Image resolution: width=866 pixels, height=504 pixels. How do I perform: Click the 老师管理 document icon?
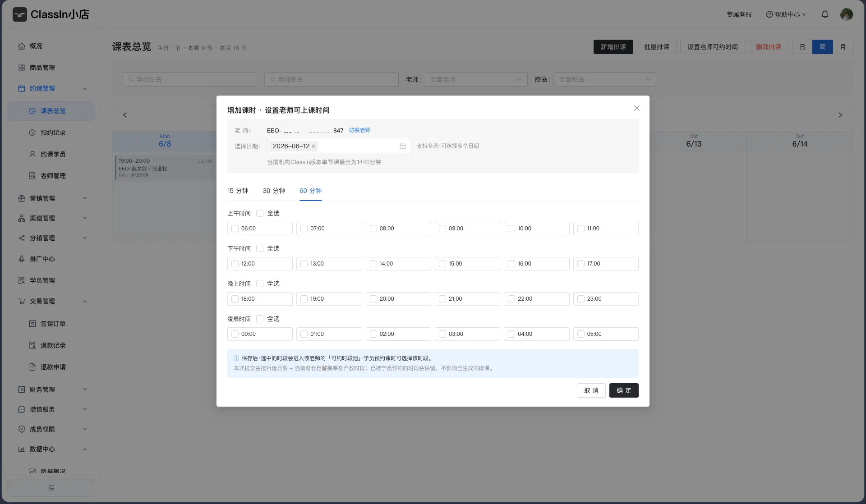click(x=32, y=176)
